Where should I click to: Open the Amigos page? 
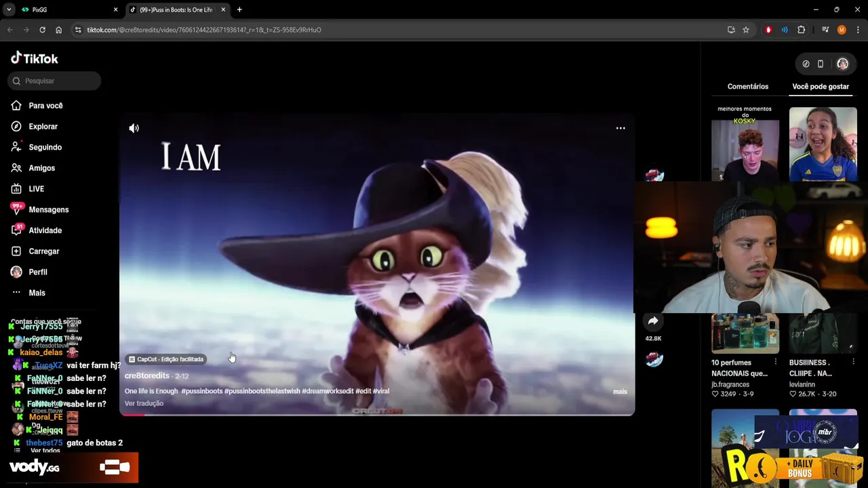tap(41, 168)
